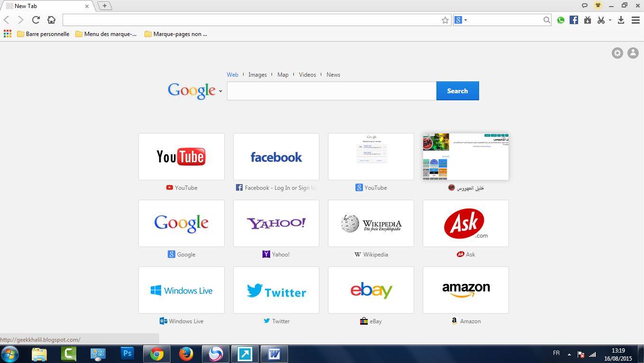The width and height of the screenshot is (644, 363).
Task: Click the FR language indicator
Action: (556, 353)
